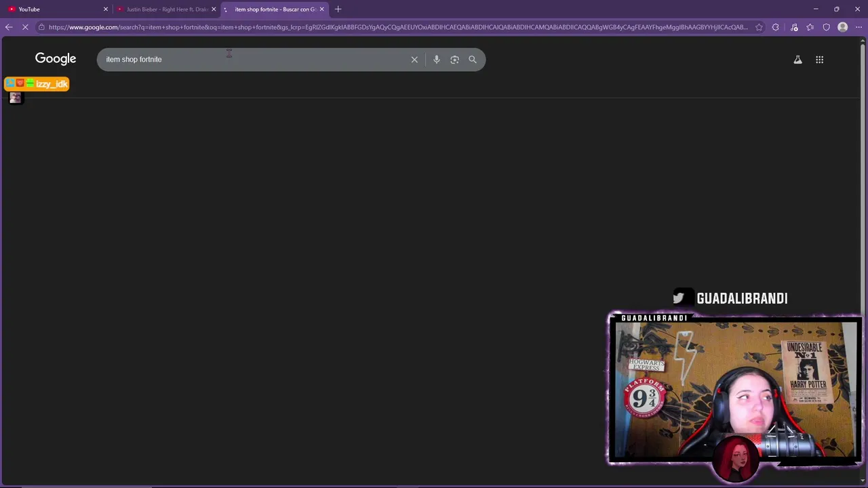Screen dimensions: 868x488
Task: Stop the page loading with the X
Action: [25, 27]
